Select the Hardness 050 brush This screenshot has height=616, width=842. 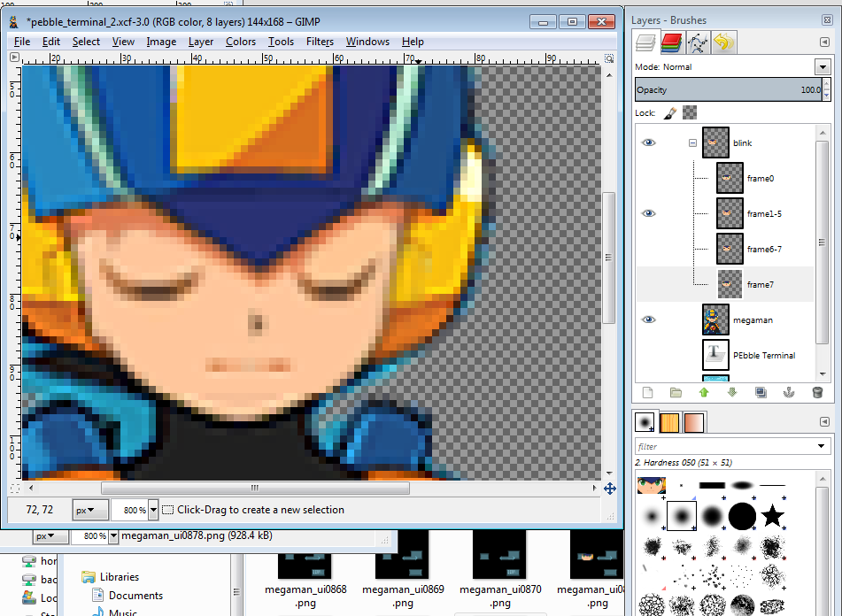click(682, 517)
